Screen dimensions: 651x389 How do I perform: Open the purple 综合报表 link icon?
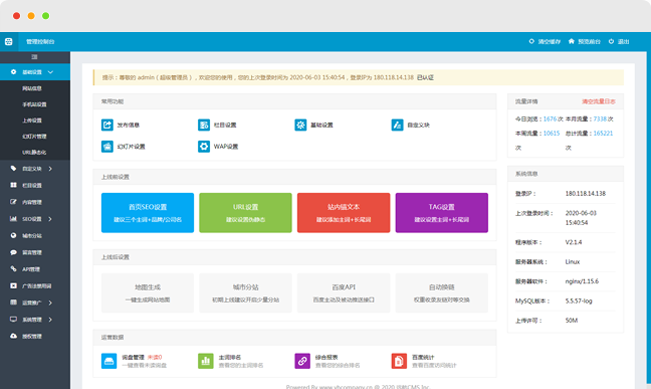click(302, 361)
